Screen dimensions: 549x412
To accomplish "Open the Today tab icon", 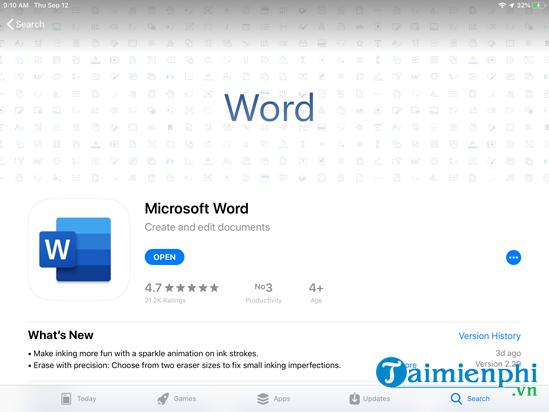I will 66,399.
